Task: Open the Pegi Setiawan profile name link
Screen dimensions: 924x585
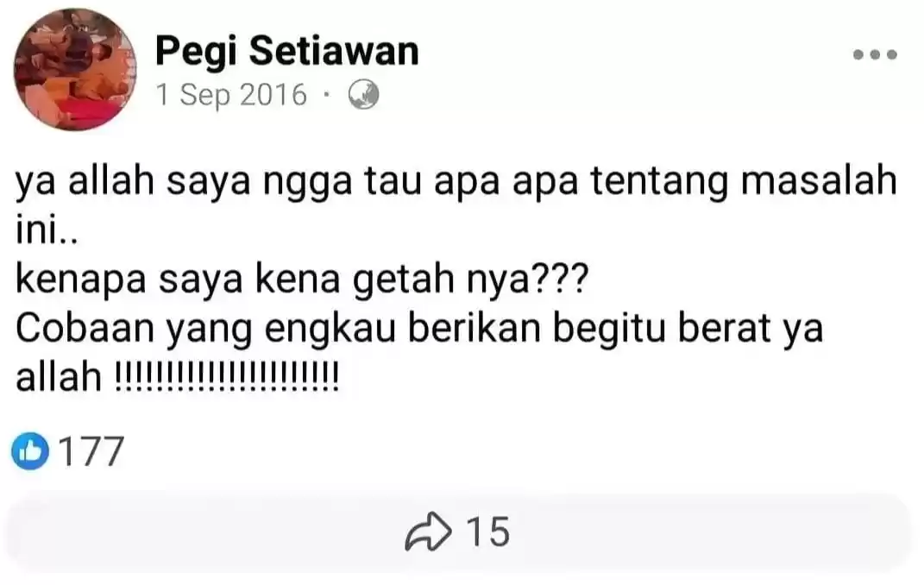Action: (287, 51)
